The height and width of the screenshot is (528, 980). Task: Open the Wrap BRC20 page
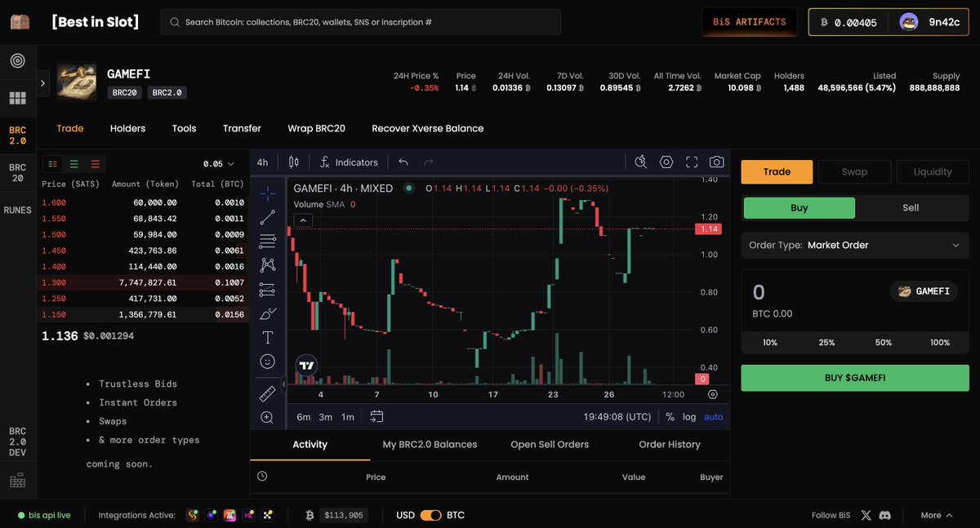coord(316,128)
